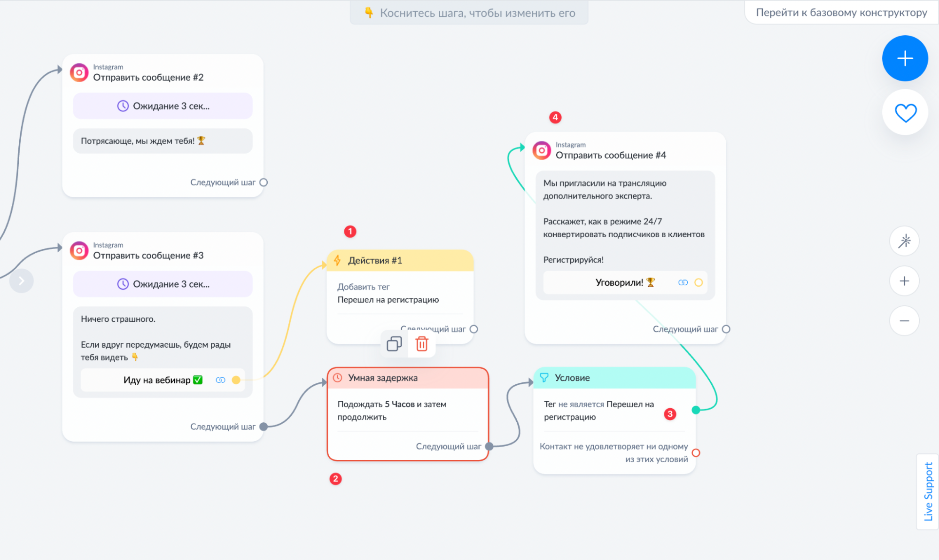This screenshot has height=560, width=939.
Task: Open favorites with the heart icon
Action: coord(905,113)
